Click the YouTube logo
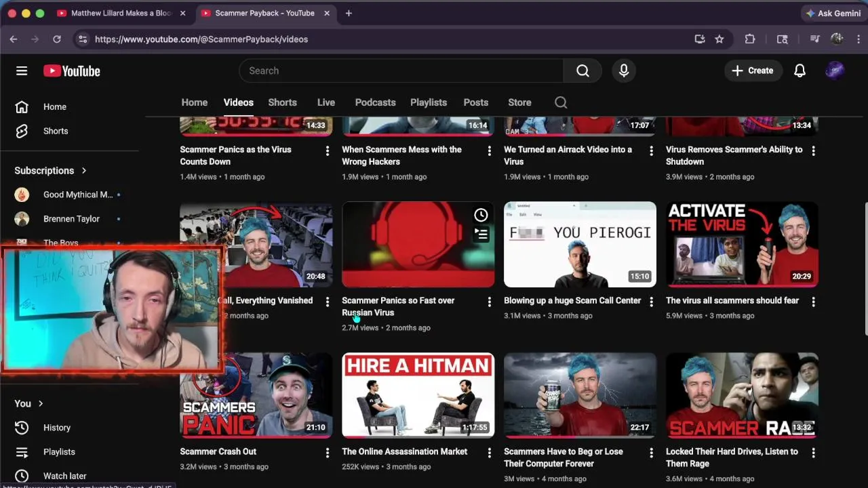The width and height of the screenshot is (868, 488). pos(72,71)
